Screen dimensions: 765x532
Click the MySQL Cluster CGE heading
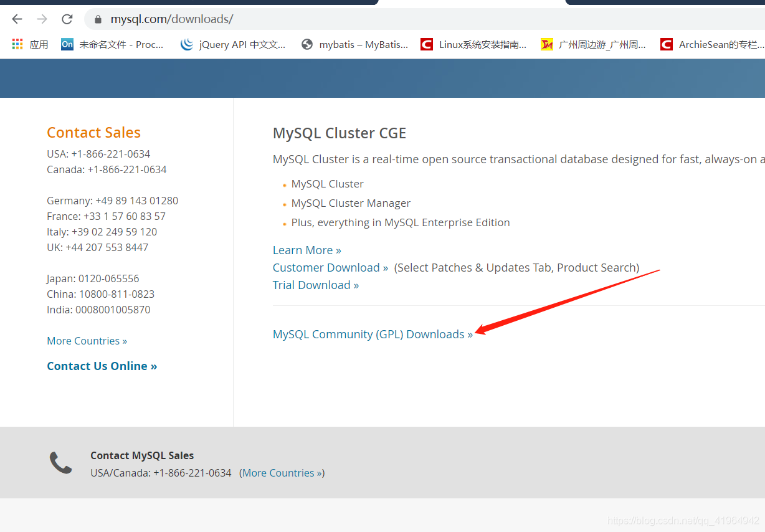[340, 133]
